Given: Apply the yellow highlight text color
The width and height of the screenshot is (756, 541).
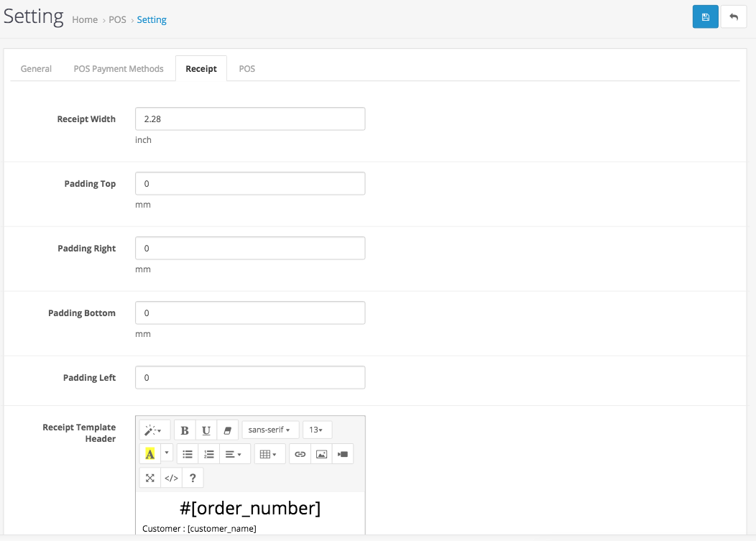Looking at the screenshot, I should 150,454.
